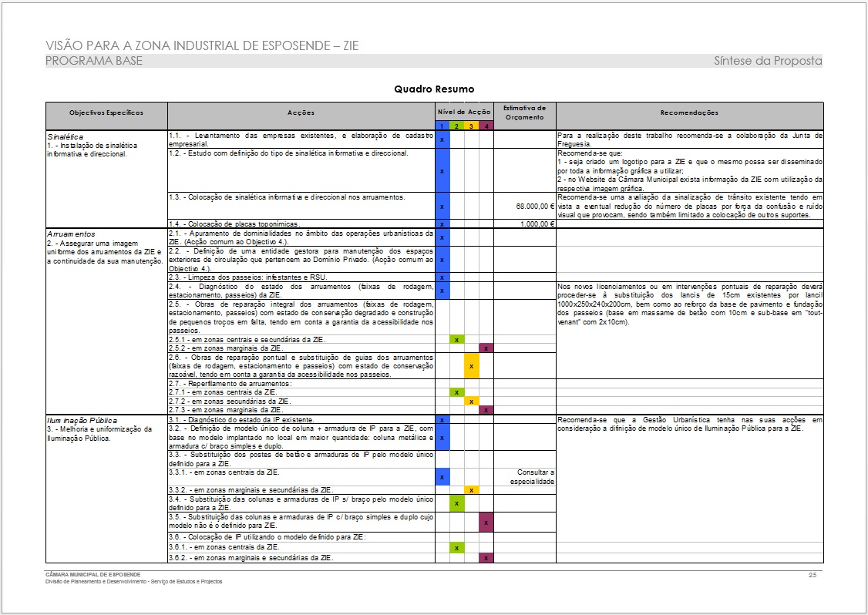Click the 'Síntese da Proposta' header text
The width and height of the screenshot is (868, 615).
pyautogui.click(x=767, y=61)
